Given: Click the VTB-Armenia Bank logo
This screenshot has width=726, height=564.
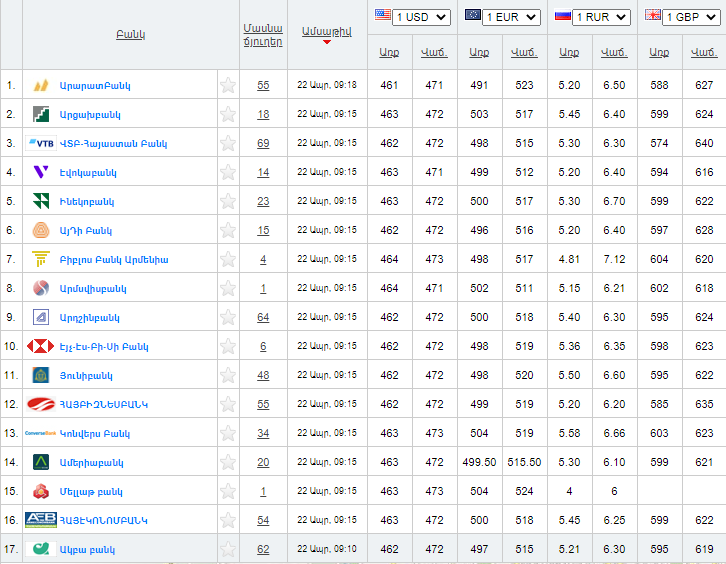Looking at the screenshot, I should pyautogui.click(x=41, y=144).
